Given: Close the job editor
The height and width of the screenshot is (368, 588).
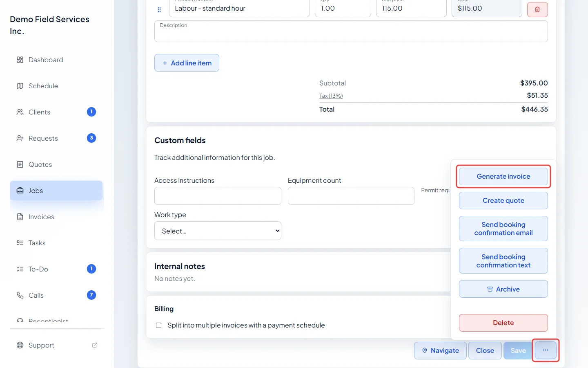Looking at the screenshot, I should click(x=485, y=350).
